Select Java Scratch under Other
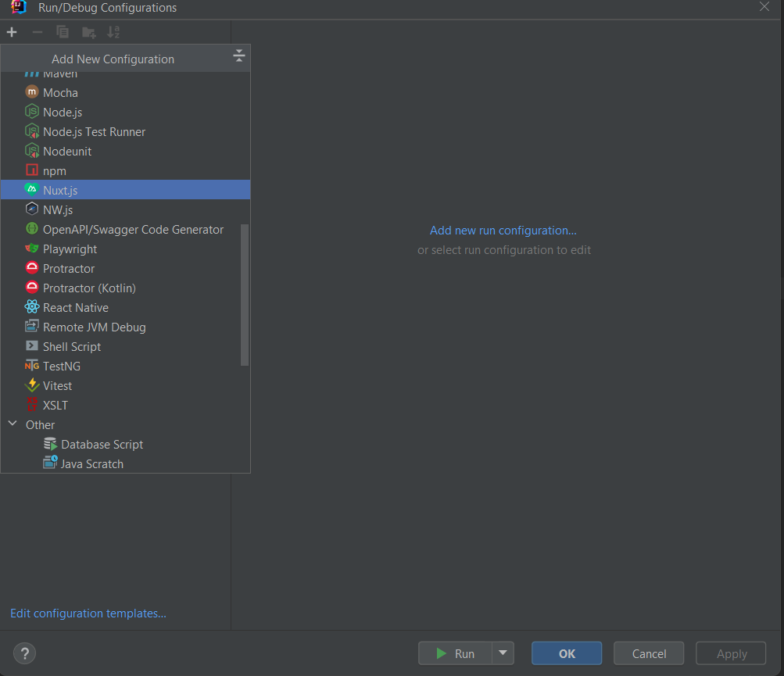Image resolution: width=784 pixels, height=676 pixels. 92,463
